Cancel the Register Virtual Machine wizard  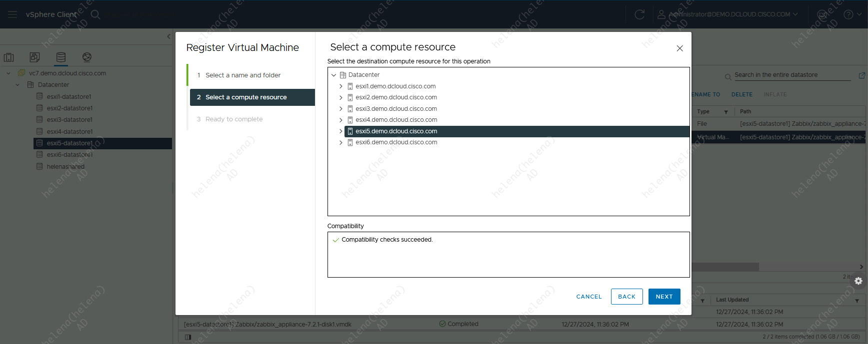588,297
